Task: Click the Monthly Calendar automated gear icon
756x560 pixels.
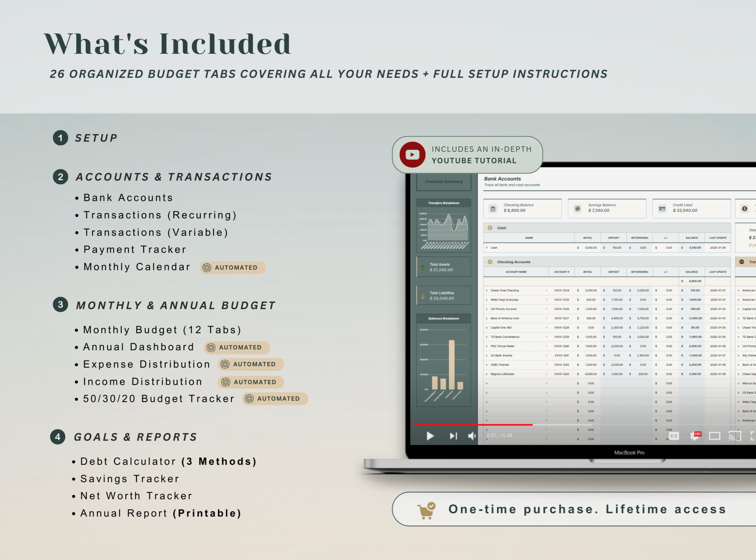Action: (207, 267)
